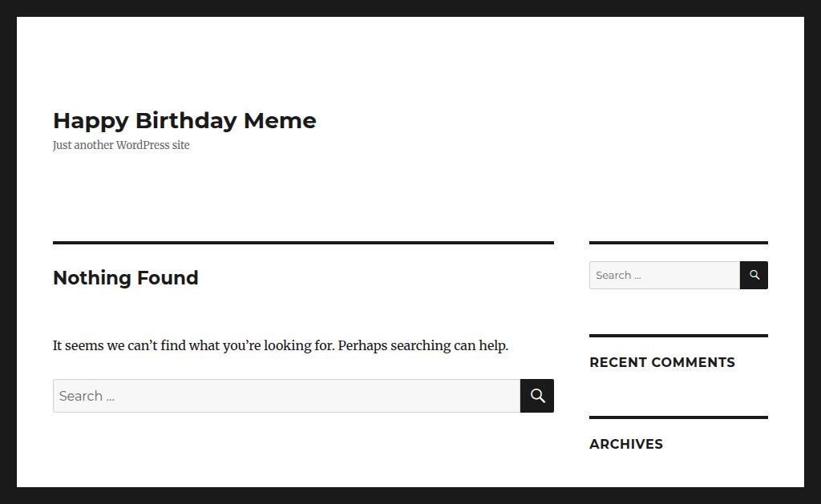The image size is (821, 504).
Task: Click the word "Happy" in the site header
Action: pos(91,120)
